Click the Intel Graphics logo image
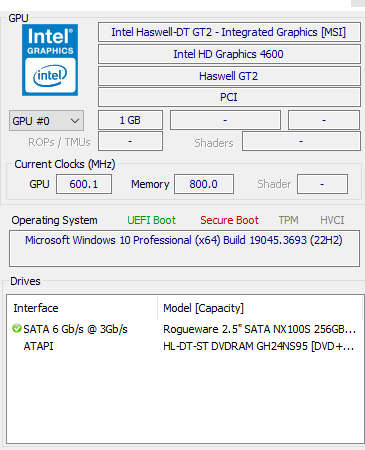 pos(50,60)
